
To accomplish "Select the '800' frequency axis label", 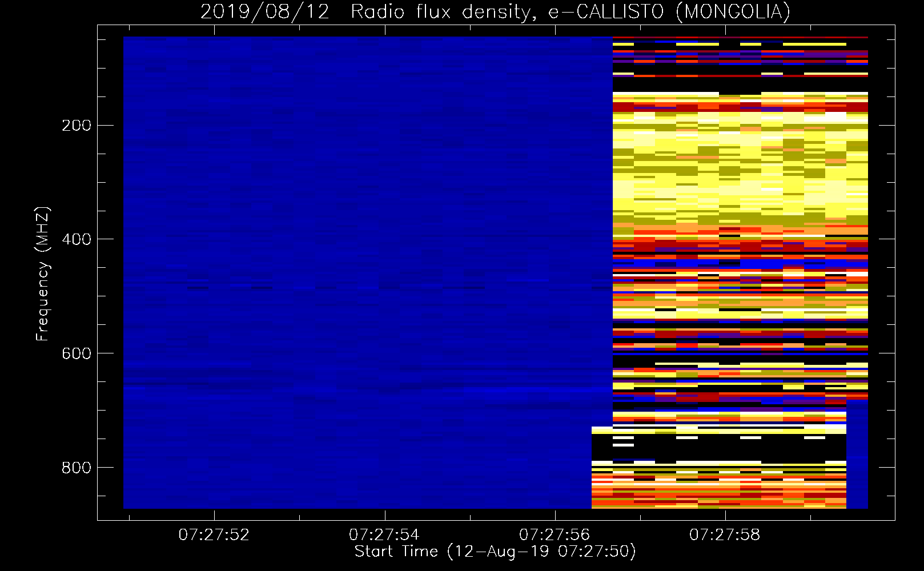I will [x=77, y=468].
